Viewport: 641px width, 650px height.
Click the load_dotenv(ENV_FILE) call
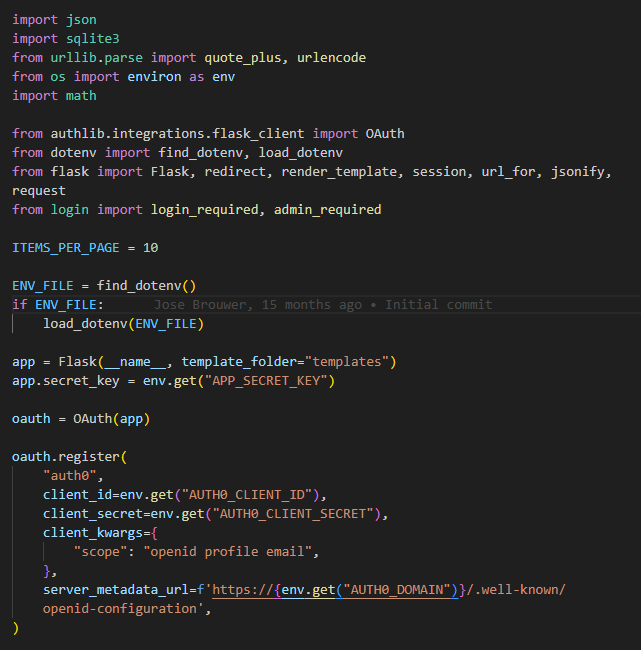pyautogui.click(x=123, y=323)
